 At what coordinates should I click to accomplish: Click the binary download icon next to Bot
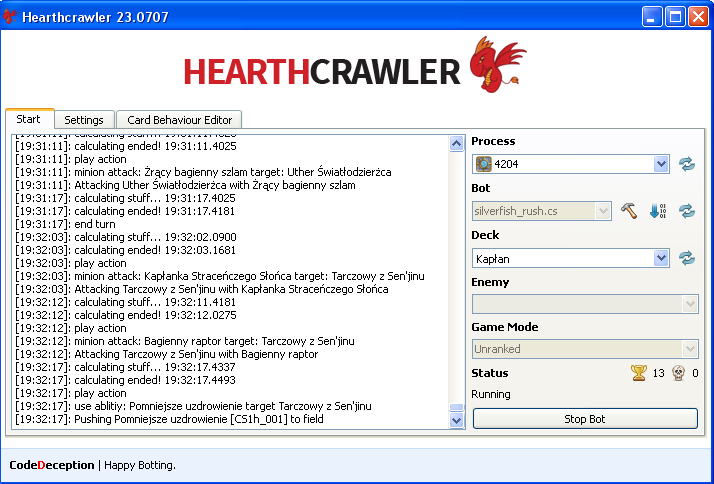coord(658,211)
